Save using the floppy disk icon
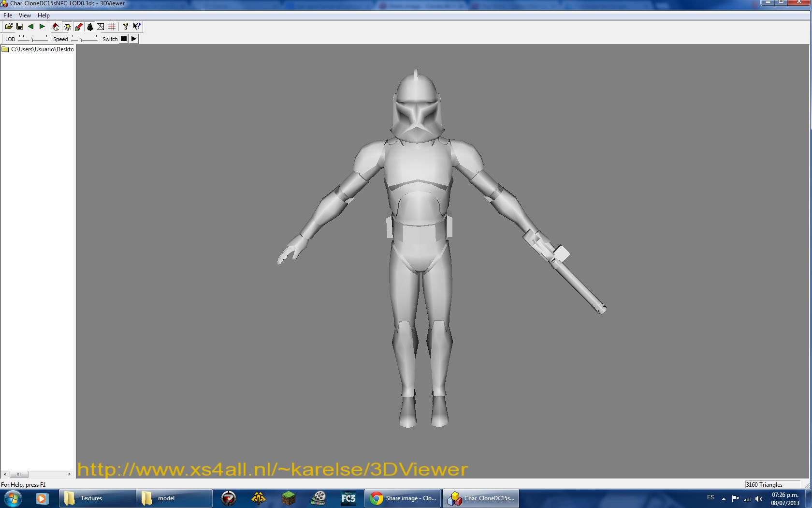The width and height of the screenshot is (812, 508). (x=20, y=27)
